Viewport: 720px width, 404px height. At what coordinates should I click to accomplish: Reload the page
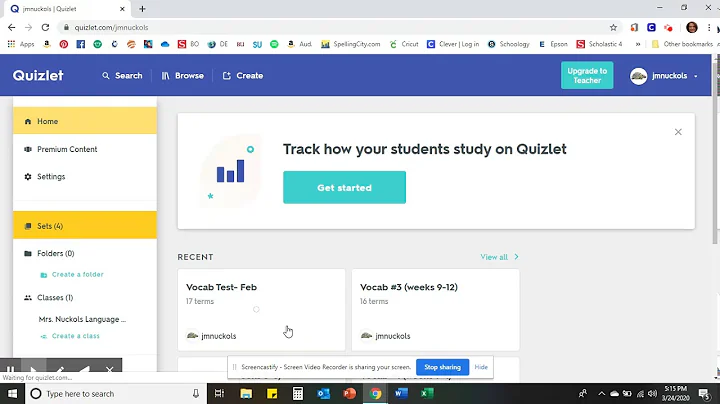45,28
